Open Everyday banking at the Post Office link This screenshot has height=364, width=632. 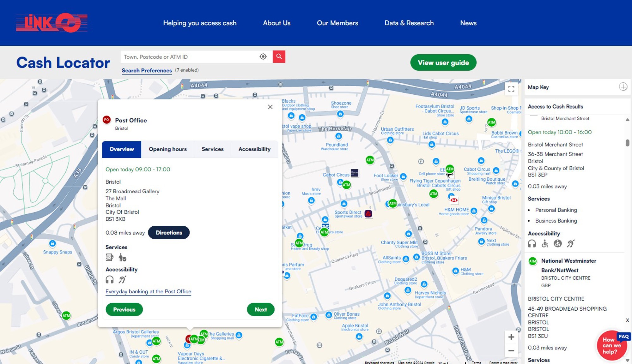pyautogui.click(x=148, y=291)
